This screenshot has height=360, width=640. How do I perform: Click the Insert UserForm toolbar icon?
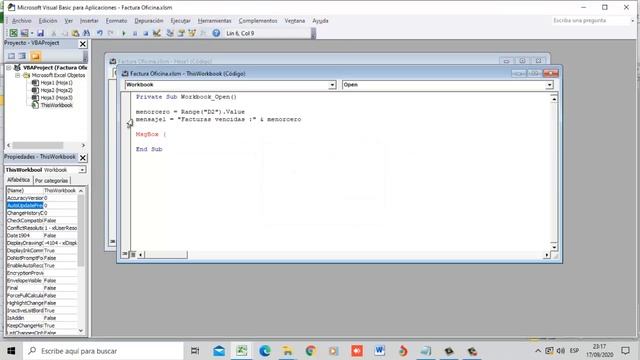click(x=24, y=33)
